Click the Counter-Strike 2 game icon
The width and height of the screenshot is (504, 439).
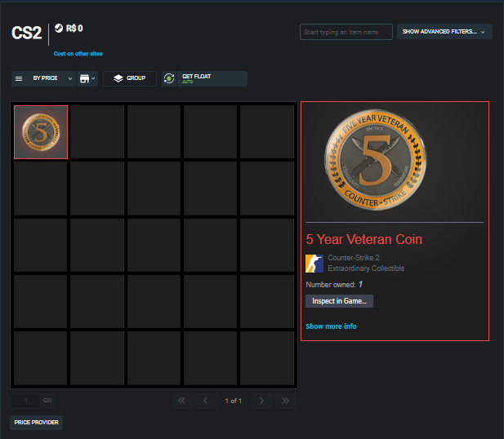[x=314, y=264]
